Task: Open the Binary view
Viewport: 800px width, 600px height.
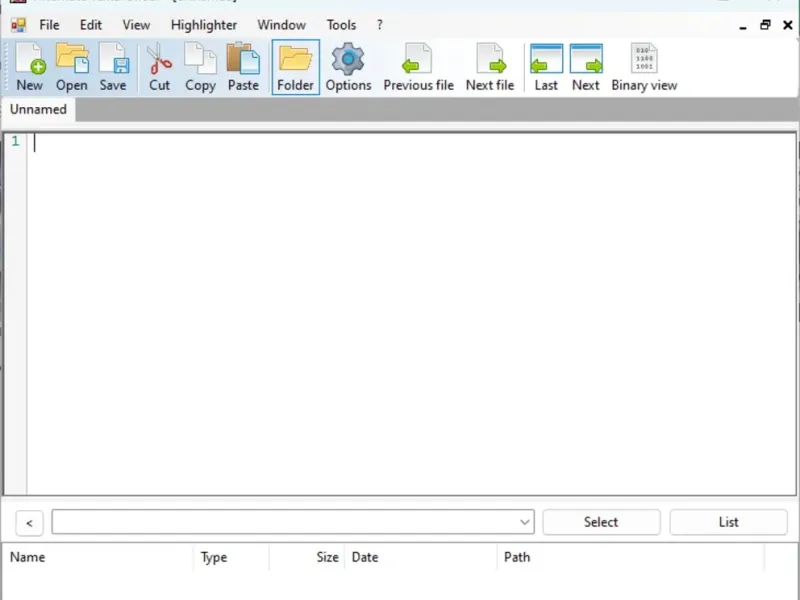Action: pos(644,67)
